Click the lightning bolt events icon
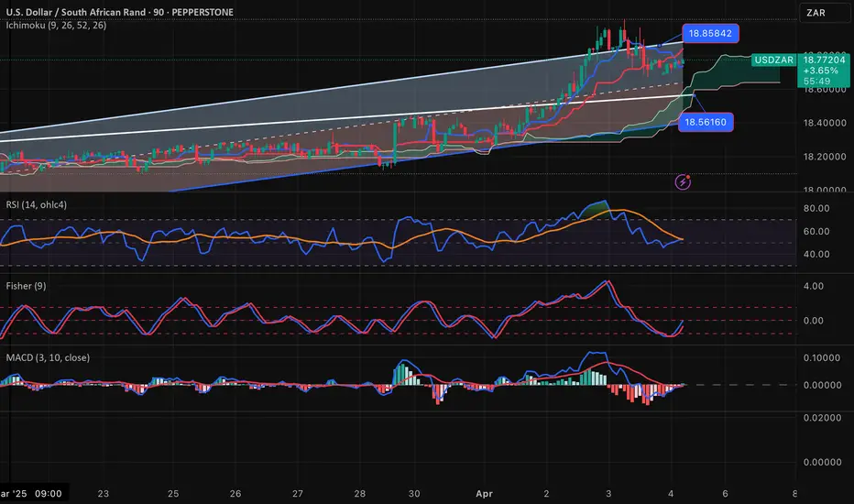Screen dimensions: 854x504 click(683, 182)
